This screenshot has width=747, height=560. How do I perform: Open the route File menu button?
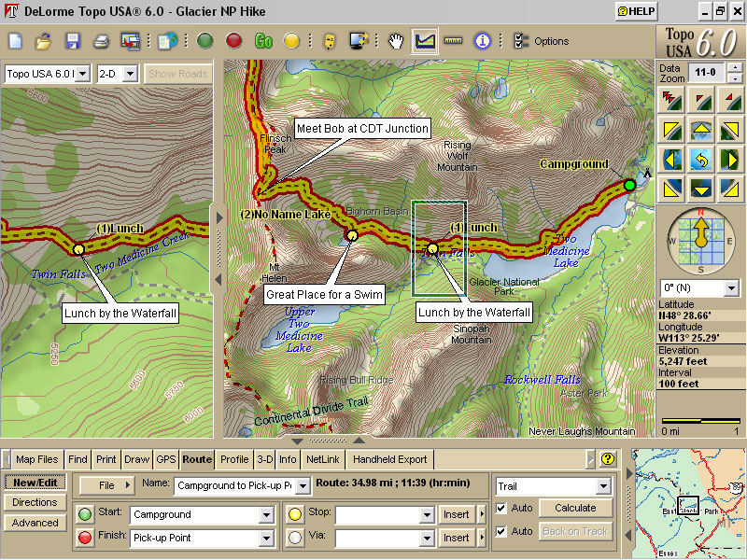click(107, 485)
